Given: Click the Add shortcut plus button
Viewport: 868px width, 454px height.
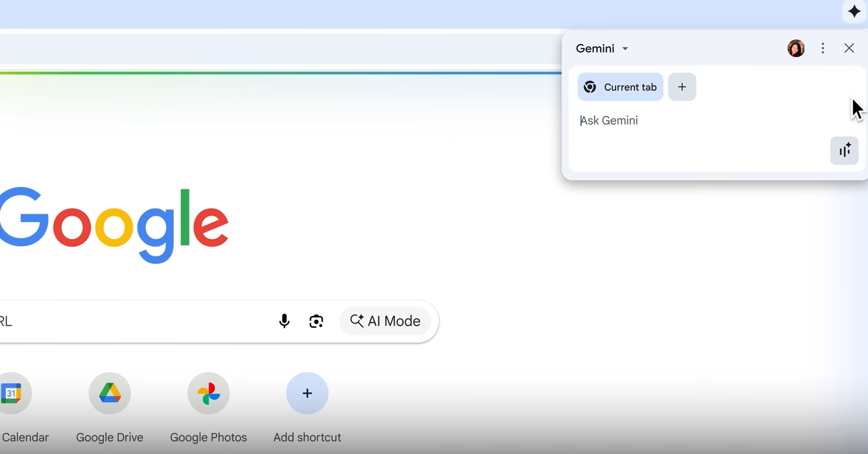Looking at the screenshot, I should tap(307, 393).
